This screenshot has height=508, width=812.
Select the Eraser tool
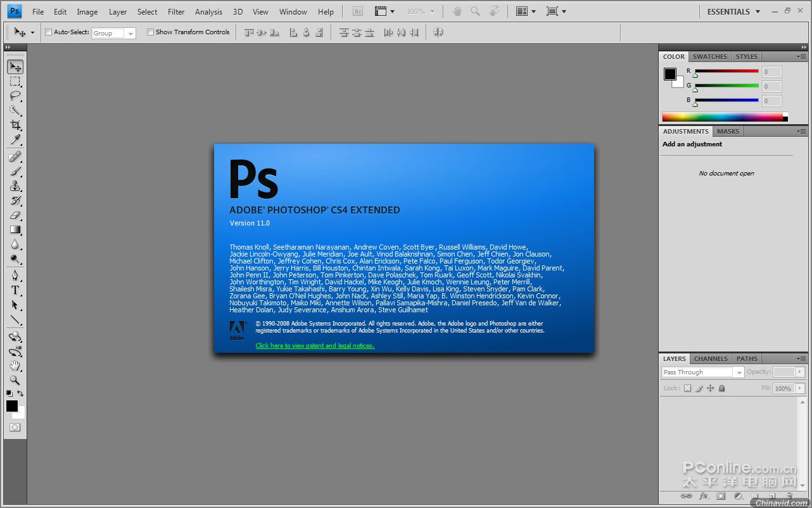(15, 215)
